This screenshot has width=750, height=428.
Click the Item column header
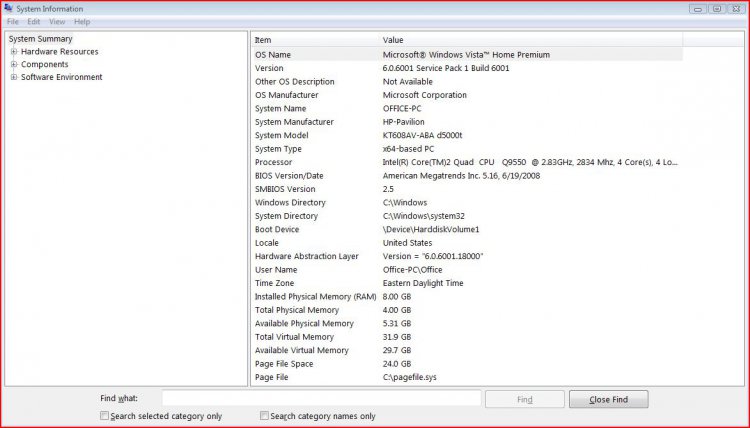click(315, 40)
